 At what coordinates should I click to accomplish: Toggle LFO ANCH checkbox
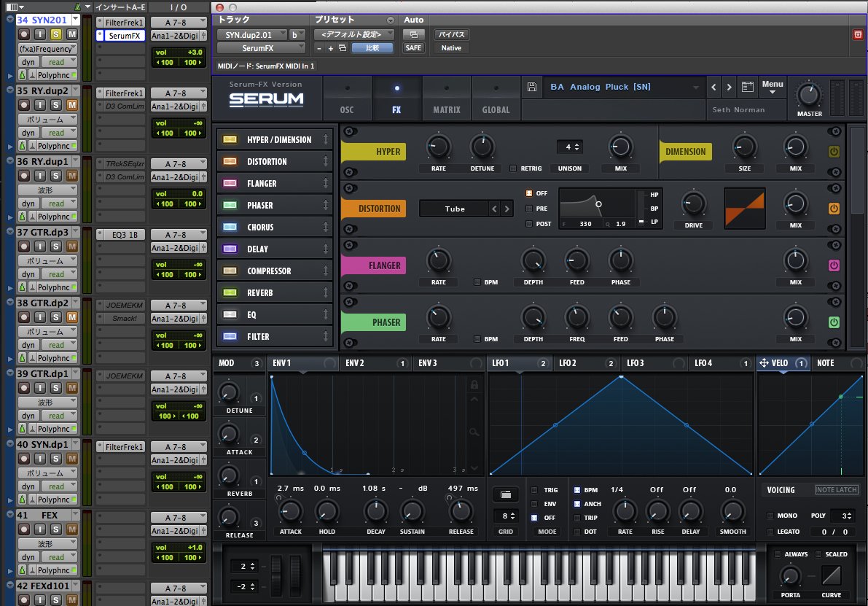click(x=576, y=504)
